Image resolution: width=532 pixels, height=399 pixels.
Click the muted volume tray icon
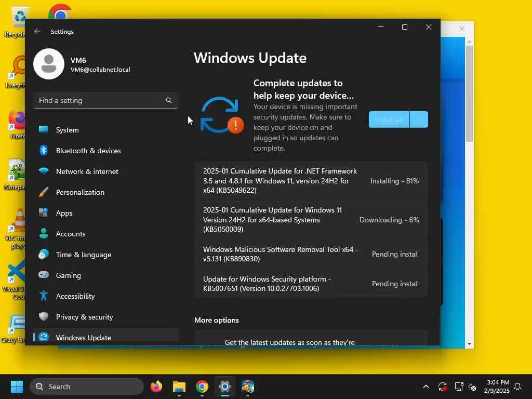click(x=472, y=387)
